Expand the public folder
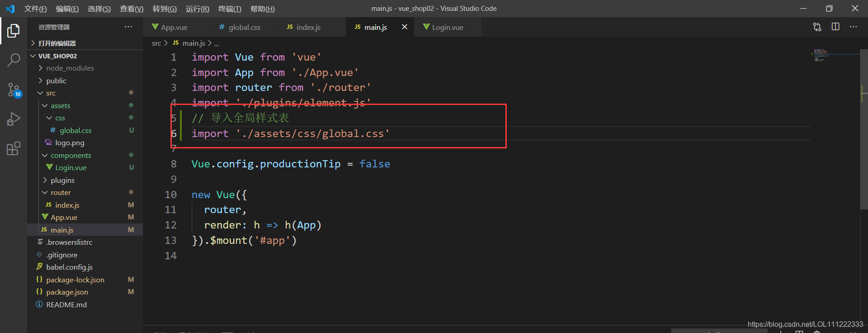 (x=85, y=81)
